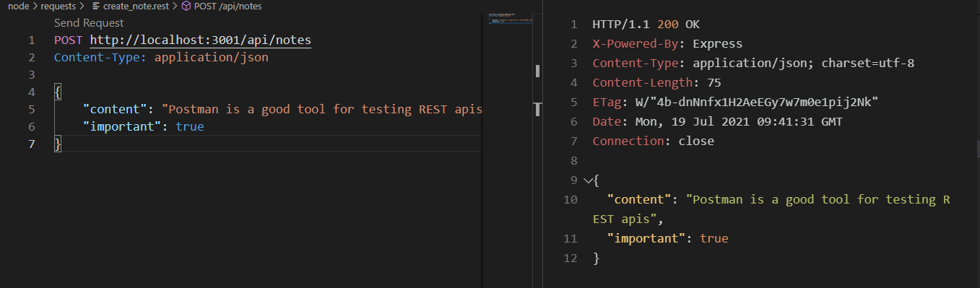Click the Send Request link
Screen dimensions: 980x288
point(89,23)
